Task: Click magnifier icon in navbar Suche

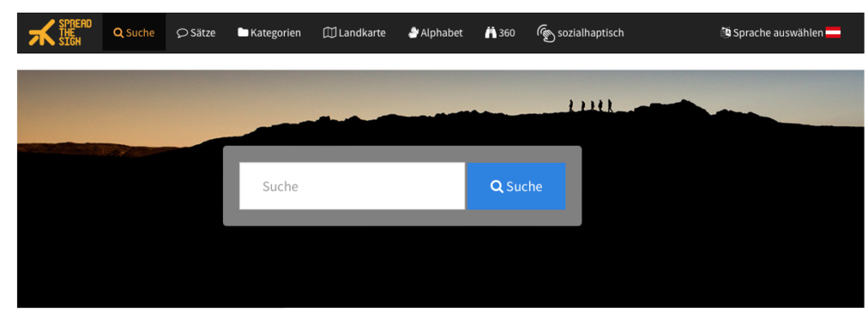Action: click(x=119, y=33)
